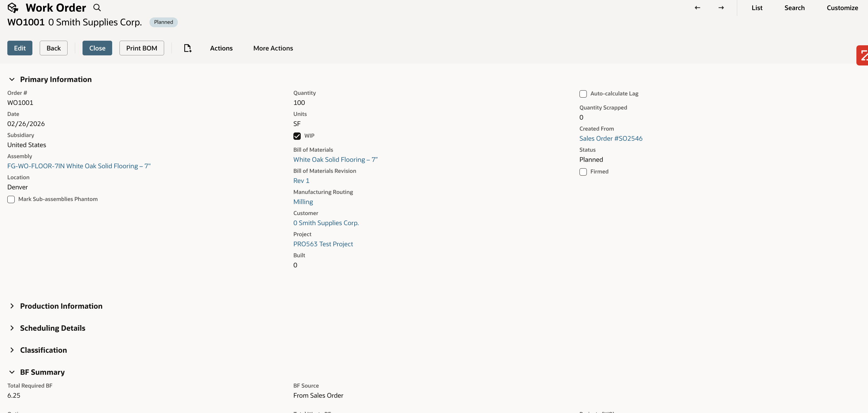The image size is (868, 413).
Task: Click the Planned status badge
Action: coord(164,22)
